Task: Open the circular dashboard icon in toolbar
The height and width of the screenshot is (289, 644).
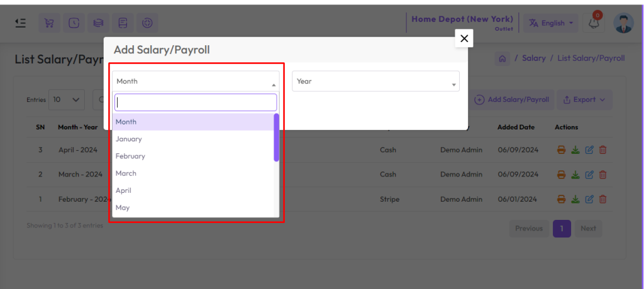Action: coord(147,23)
